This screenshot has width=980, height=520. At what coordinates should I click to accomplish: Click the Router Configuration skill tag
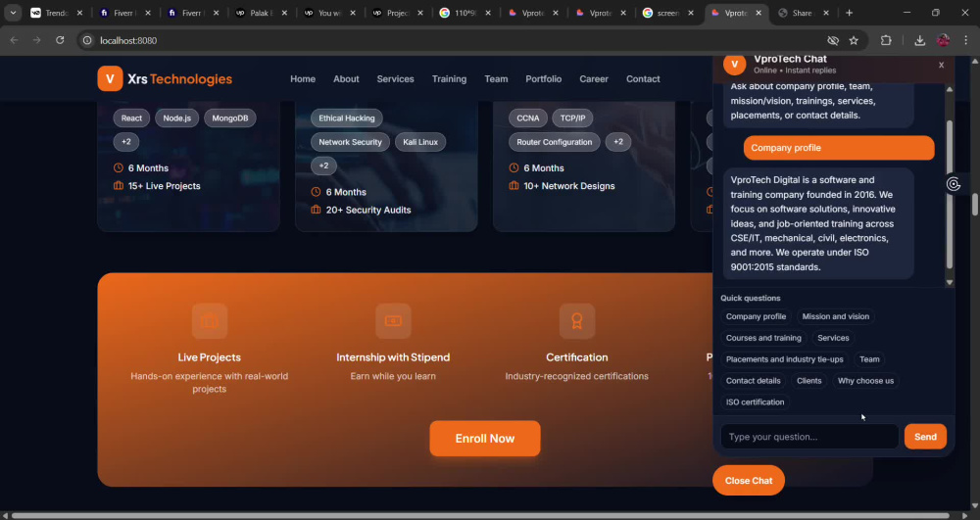click(x=555, y=142)
